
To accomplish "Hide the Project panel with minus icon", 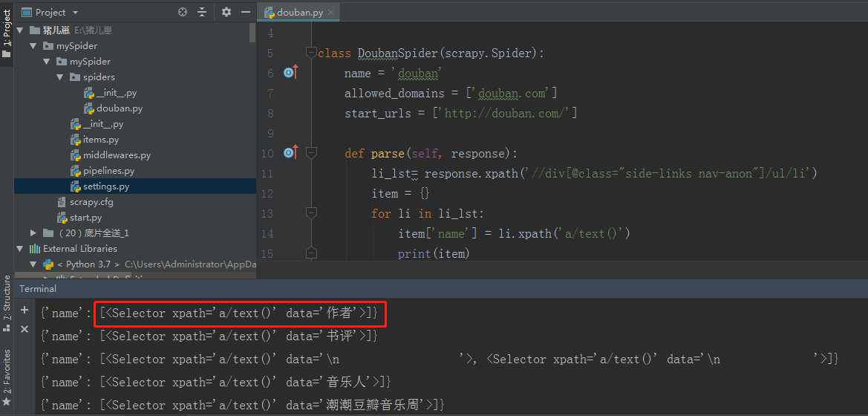I will point(246,12).
